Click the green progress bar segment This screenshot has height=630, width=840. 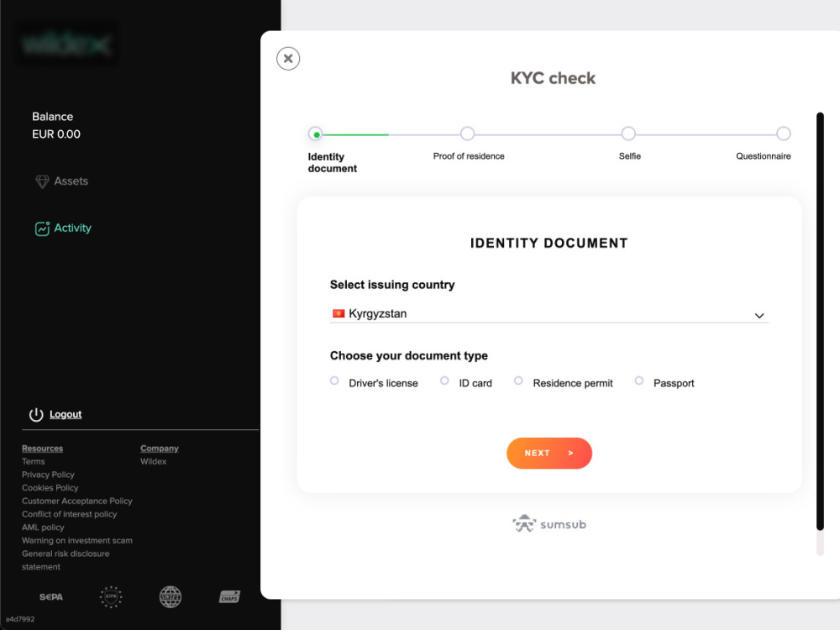355,134
